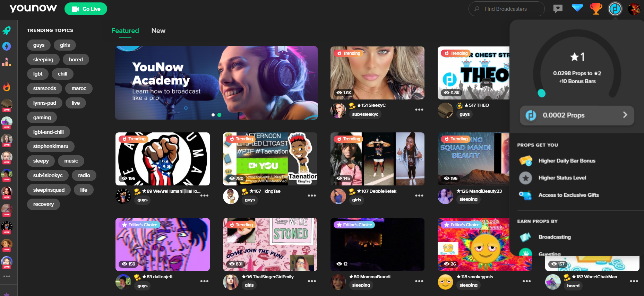This screenshot has width=644, height=296.
Task: Expand the 0.0002 Props balance row
Action: pyautogui.click(x=577, y=115)
